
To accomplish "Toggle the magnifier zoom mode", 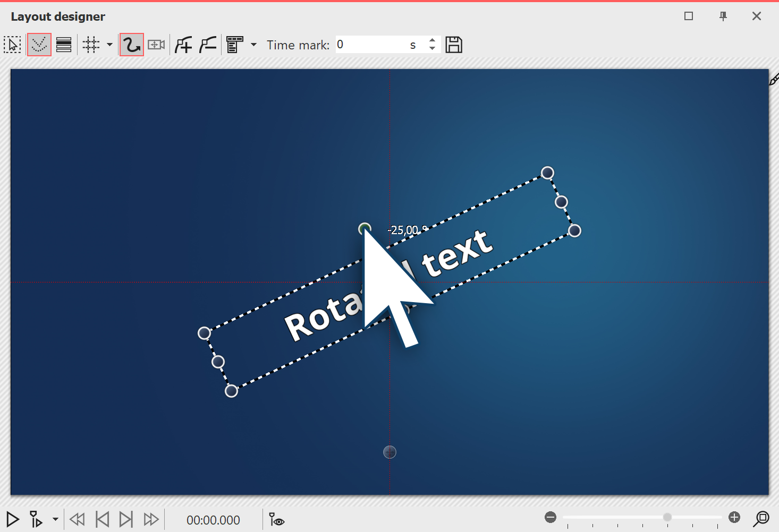I will (762, 518).
